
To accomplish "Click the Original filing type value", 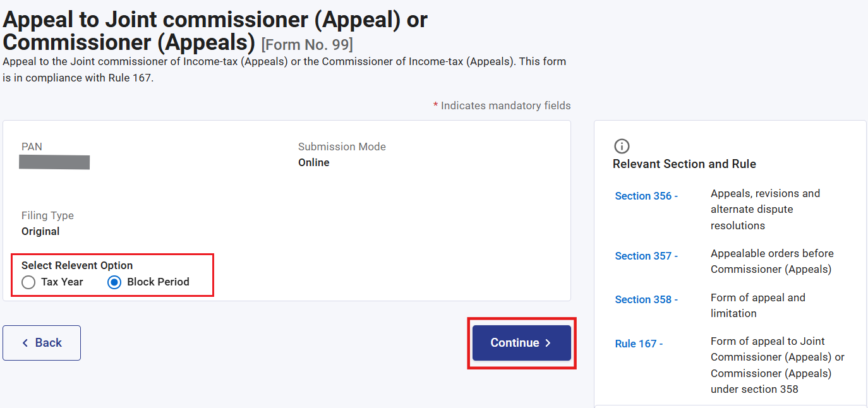I will (x=40, y=231).
